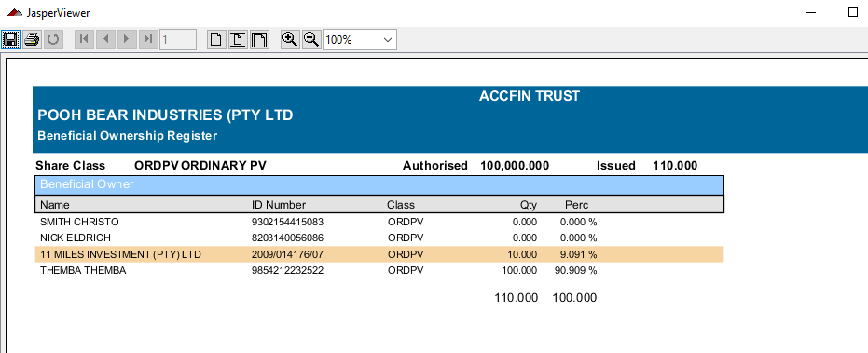Click the Save report floppy disk icon
The image size is (868, 353).
(x=10, y=39)
